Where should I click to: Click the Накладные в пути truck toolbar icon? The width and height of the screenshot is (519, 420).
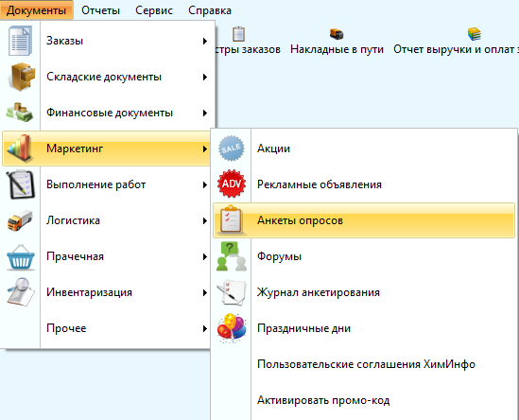pos(337,34)
